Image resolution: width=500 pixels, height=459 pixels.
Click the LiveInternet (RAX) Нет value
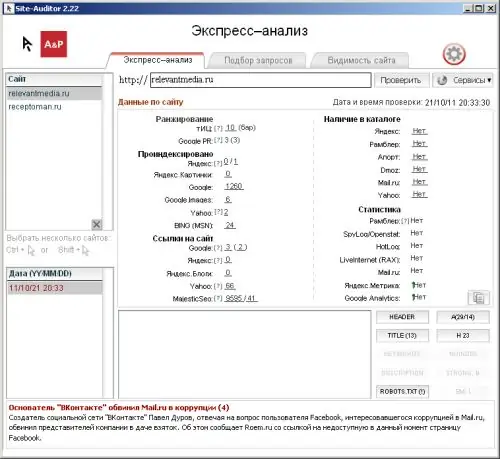pyautogui.click(x=417, y=258)
